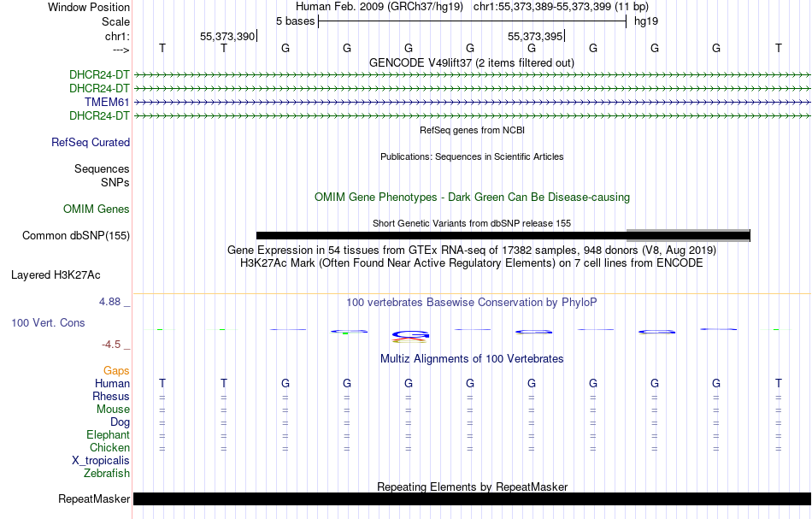Screen dimensions: 812x519
Task: Click the 55,373,395 coordinate marker
Action: (535, 36)
